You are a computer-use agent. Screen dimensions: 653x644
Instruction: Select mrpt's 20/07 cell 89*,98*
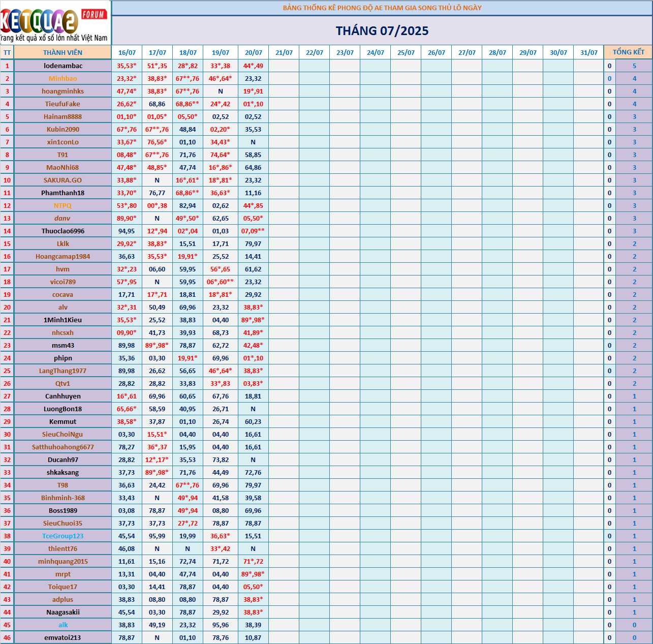253,574
